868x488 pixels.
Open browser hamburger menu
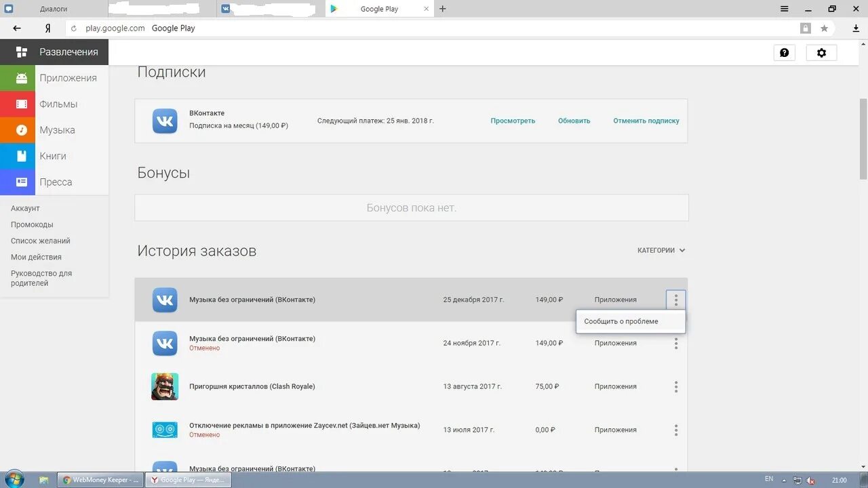click(784, 9)
